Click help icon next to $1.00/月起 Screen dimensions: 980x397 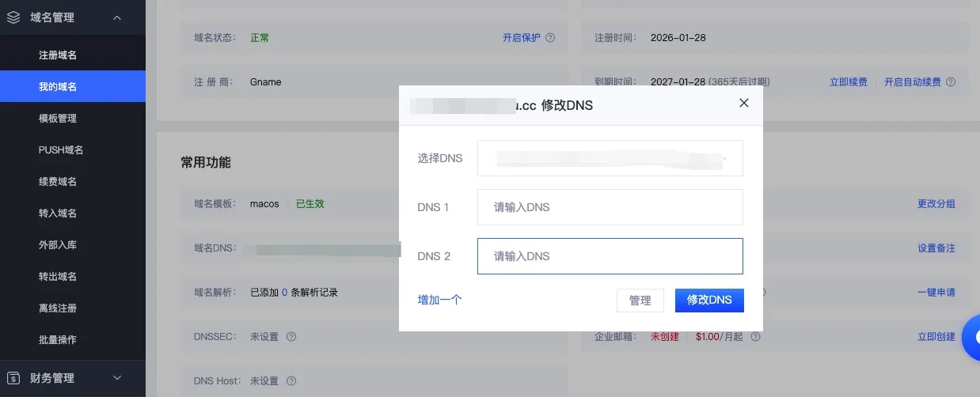point(755,337)
